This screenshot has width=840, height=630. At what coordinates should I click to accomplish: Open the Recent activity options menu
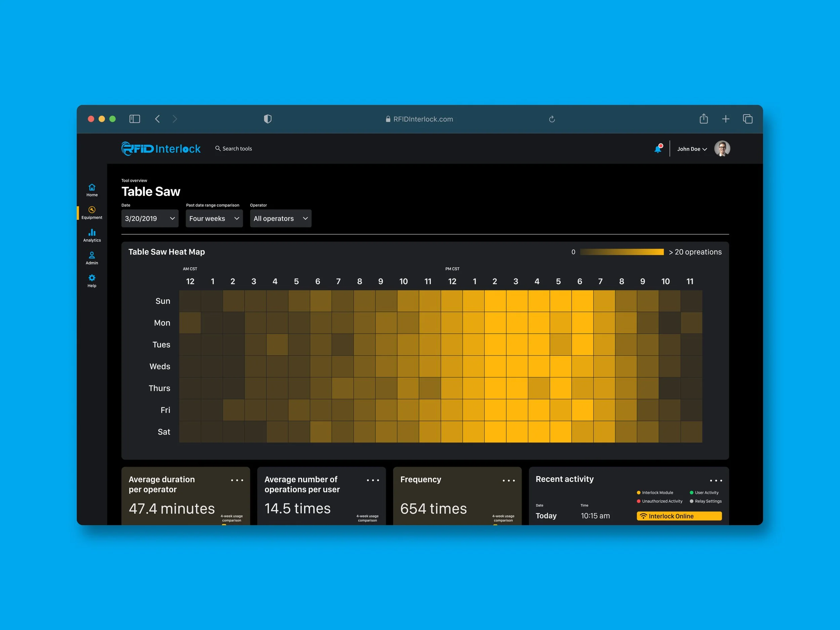point(716,480)
